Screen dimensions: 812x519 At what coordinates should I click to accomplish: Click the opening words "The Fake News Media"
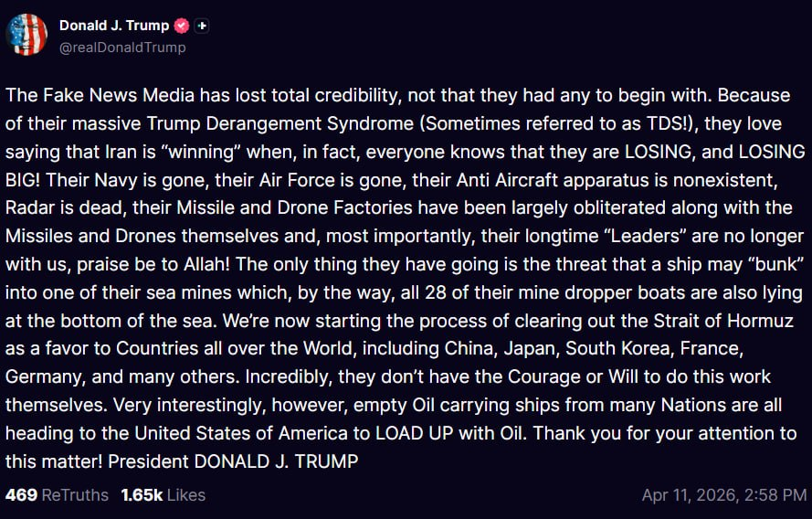(83, 95)
